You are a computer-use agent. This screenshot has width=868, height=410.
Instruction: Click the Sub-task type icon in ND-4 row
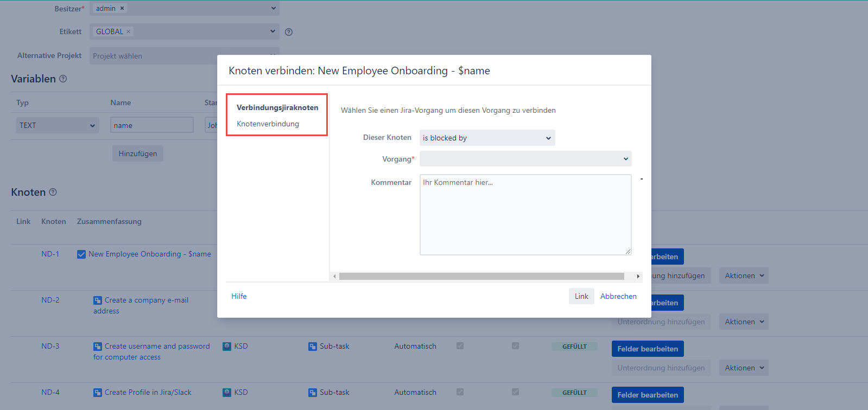313,393
